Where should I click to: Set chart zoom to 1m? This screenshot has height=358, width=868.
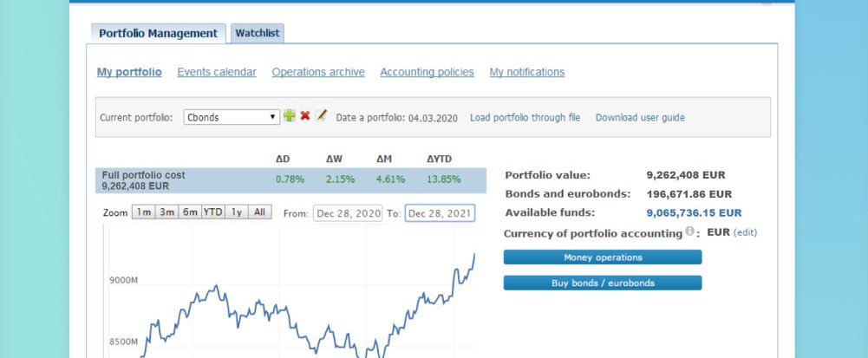point(143,212)
